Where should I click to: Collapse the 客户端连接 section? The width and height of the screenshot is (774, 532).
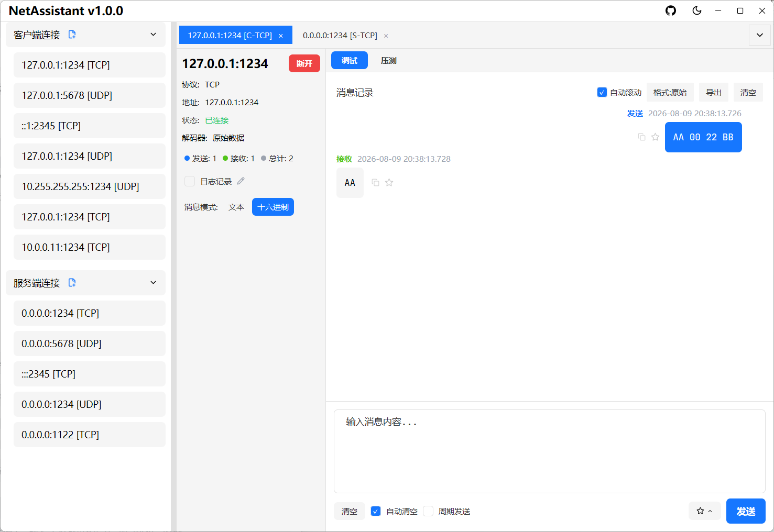pos(154,35)
